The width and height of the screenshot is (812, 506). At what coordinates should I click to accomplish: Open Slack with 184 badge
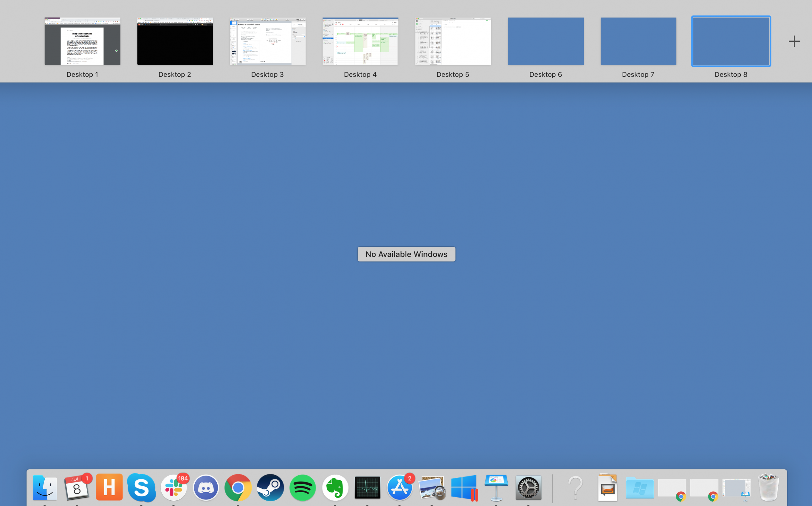174,487
